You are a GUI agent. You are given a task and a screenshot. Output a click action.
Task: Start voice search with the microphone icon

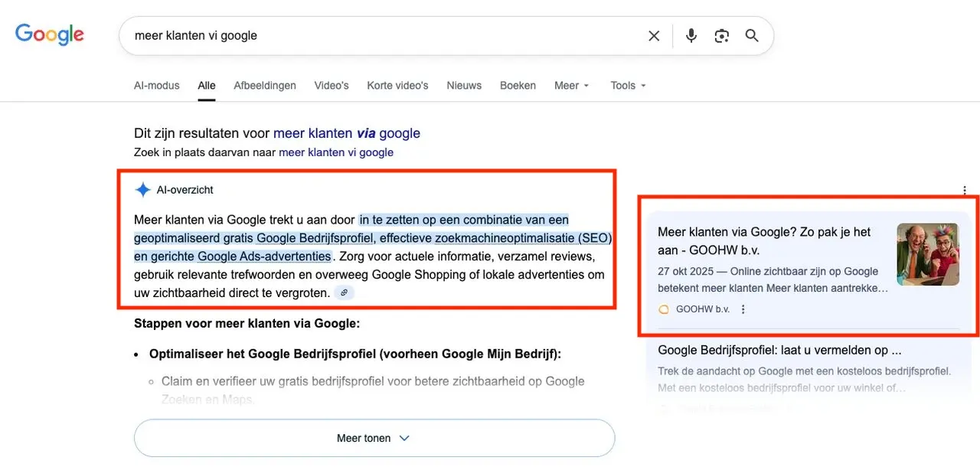[691, 35]
